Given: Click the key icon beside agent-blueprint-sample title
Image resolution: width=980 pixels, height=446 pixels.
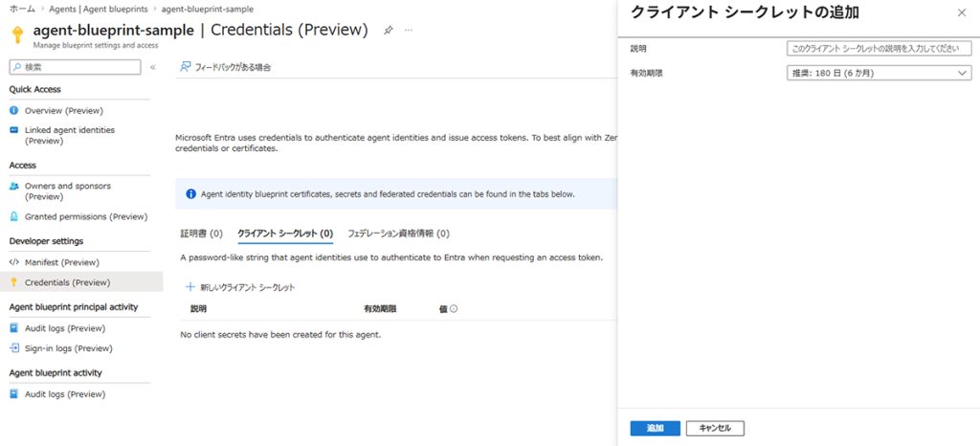Looking at the screenshot, I should (x=18, y=34).
